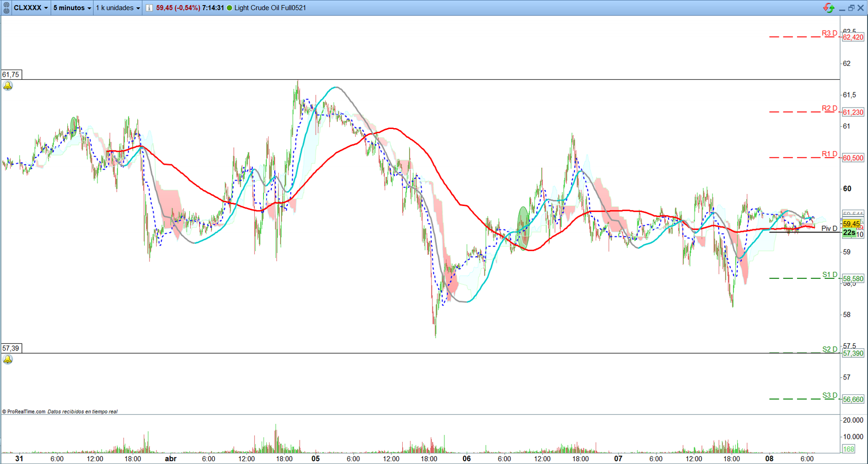Click the bold 60 price scale label
Image resolution: width=868 pixels, height=464 pixels.
[847, 188]
